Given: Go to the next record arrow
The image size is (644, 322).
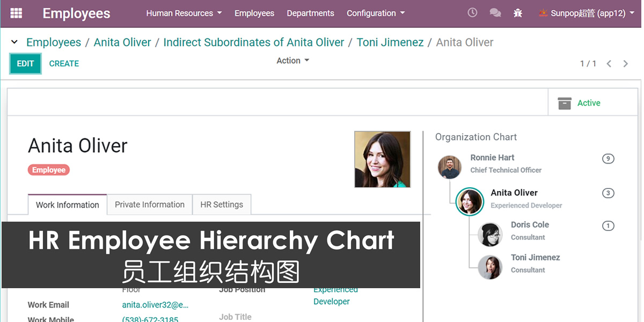Looking at the screenshot, I should (x=625, y=64).
